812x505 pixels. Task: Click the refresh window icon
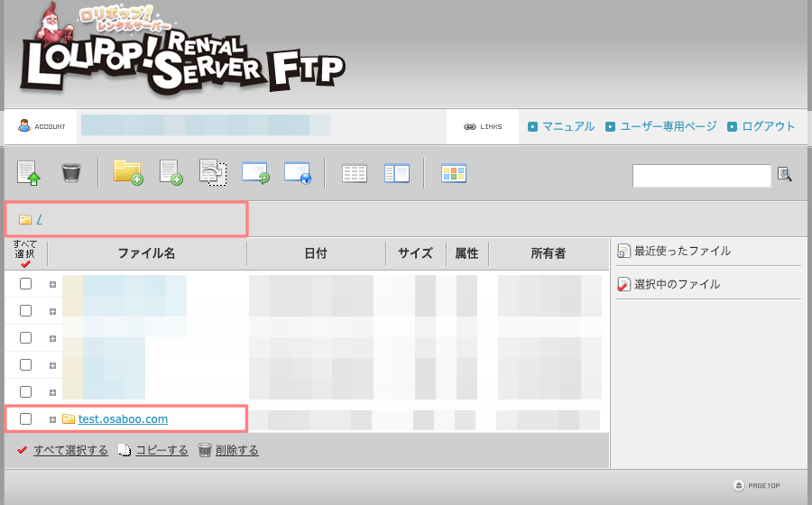pos(255,173)
